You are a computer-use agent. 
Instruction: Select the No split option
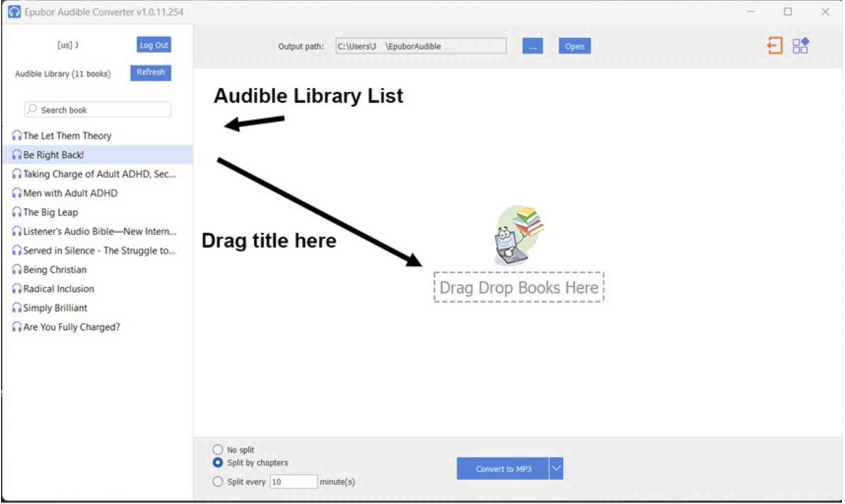[218, 449]
